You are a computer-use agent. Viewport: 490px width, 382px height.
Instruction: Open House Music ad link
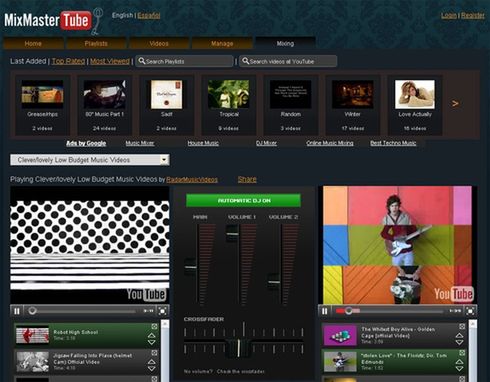pyautogui.click(x=203, y=143)
